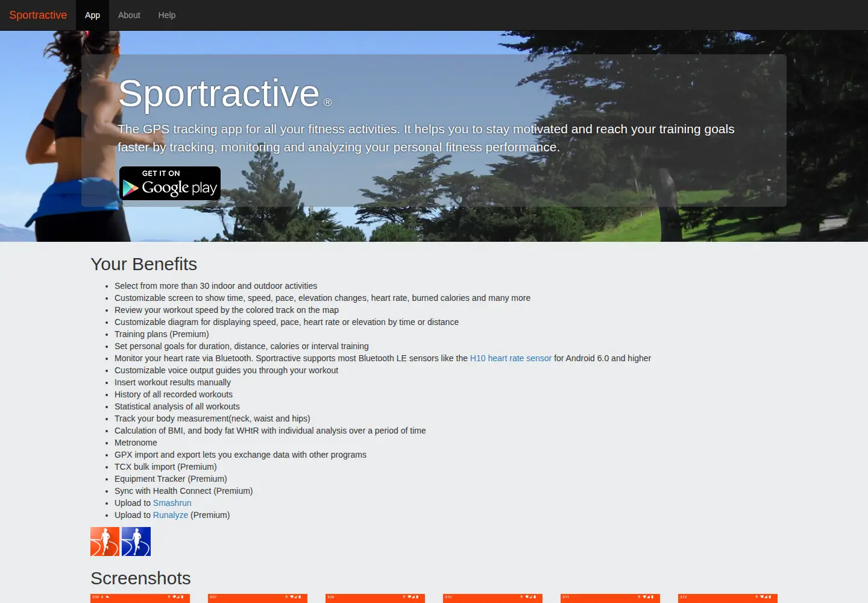Screen dimensions: 868x603
Task: Click the 'Metronome' list item
Action: click(x=136, y=443)
